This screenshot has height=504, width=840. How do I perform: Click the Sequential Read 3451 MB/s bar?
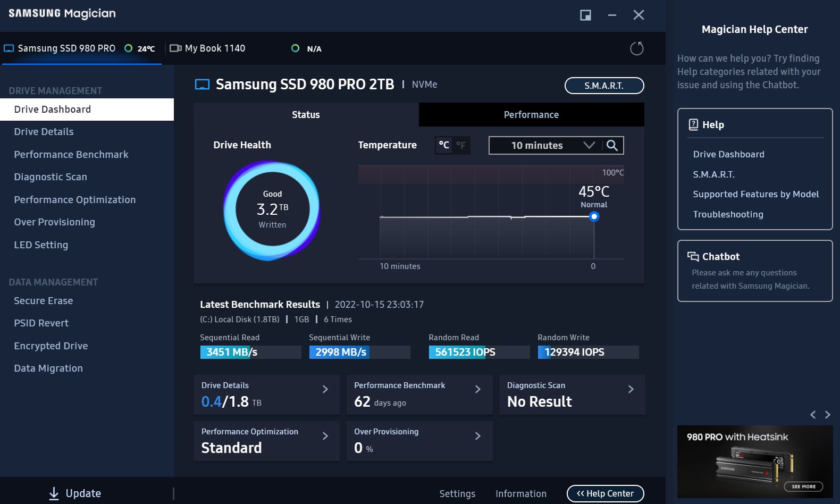pyautogui.click(x=250, y=352)
